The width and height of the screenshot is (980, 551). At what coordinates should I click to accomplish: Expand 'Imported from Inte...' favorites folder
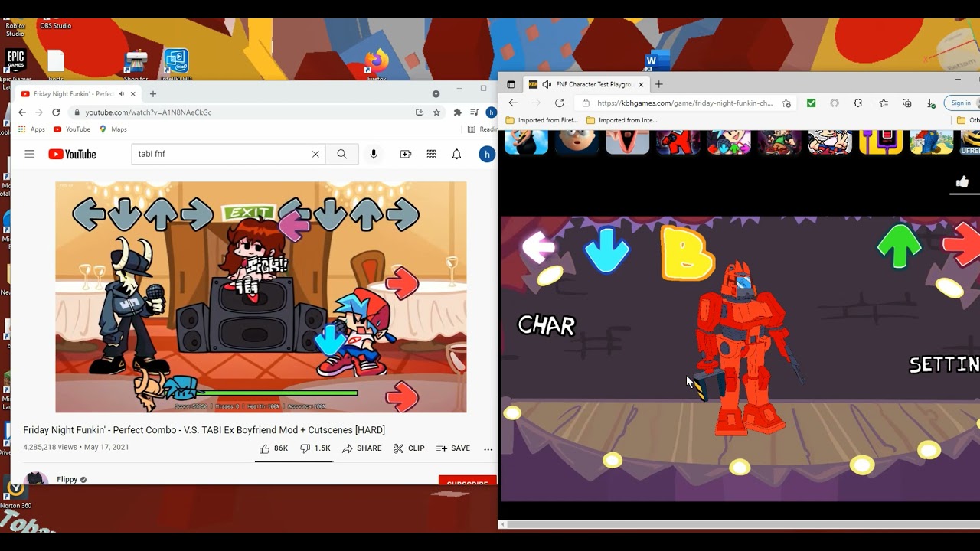pyautogui.click(x=622, y=120)
